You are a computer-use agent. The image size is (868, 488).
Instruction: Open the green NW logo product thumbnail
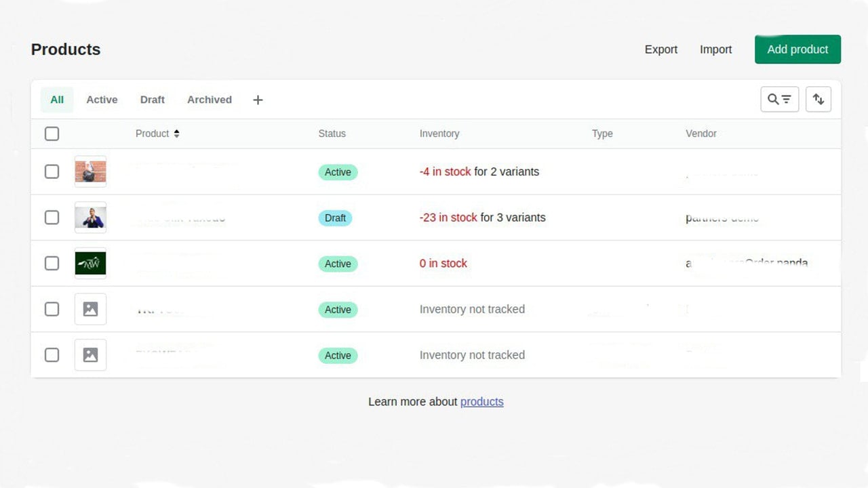click(x=90, y=263)
